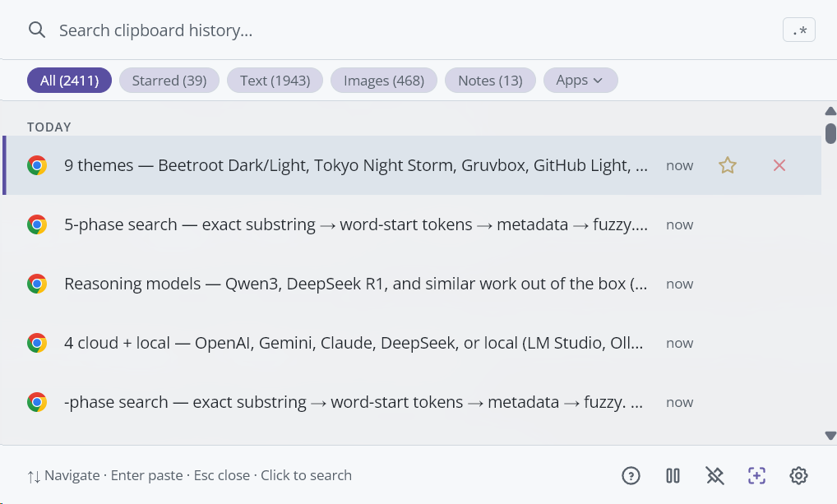Toggle the window pin icon

pos(714,475)
